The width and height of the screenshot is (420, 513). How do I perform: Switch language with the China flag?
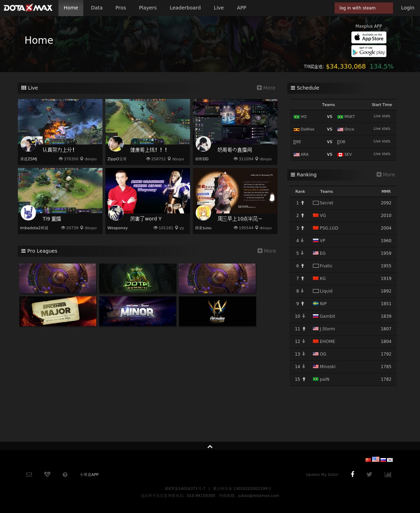pos(368,460)
